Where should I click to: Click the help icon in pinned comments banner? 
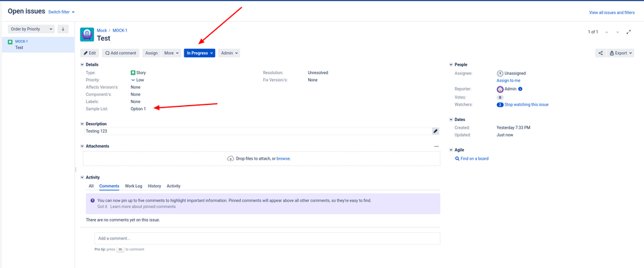(x=92, y=201)
